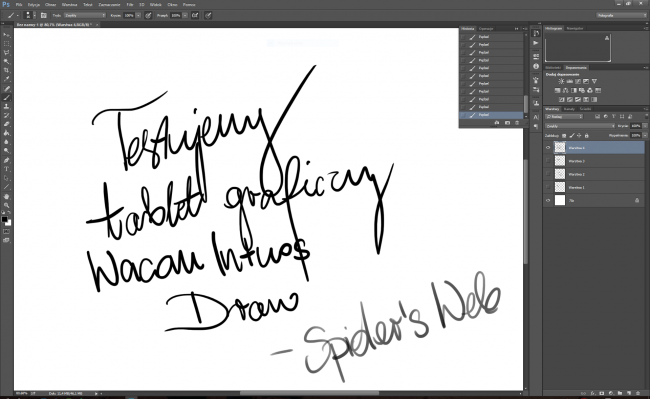This screenshot has height=399, width=650.
Task: Open the Edycja menu
Action: pyautogui.click(x=34, y=5)
